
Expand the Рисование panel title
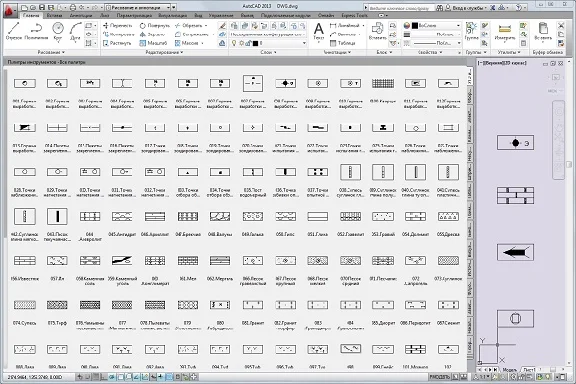pos(51,52)
